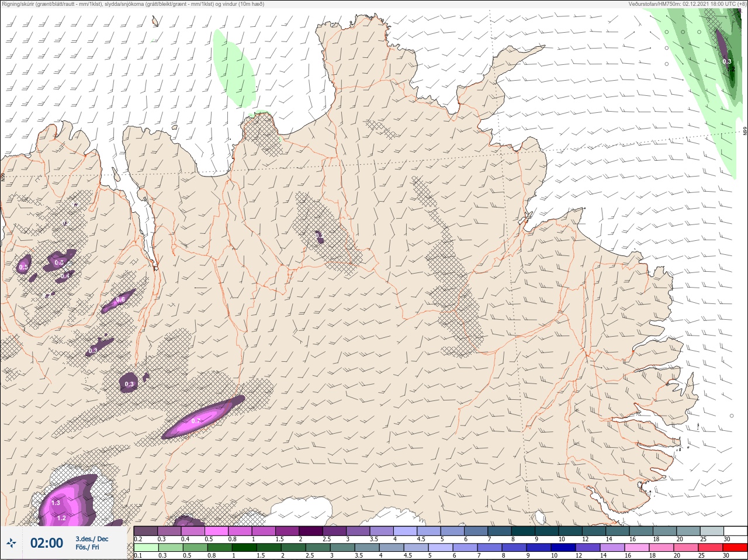Click the N99 label on the right map edge
748x560 pixels.
point(745,132)
